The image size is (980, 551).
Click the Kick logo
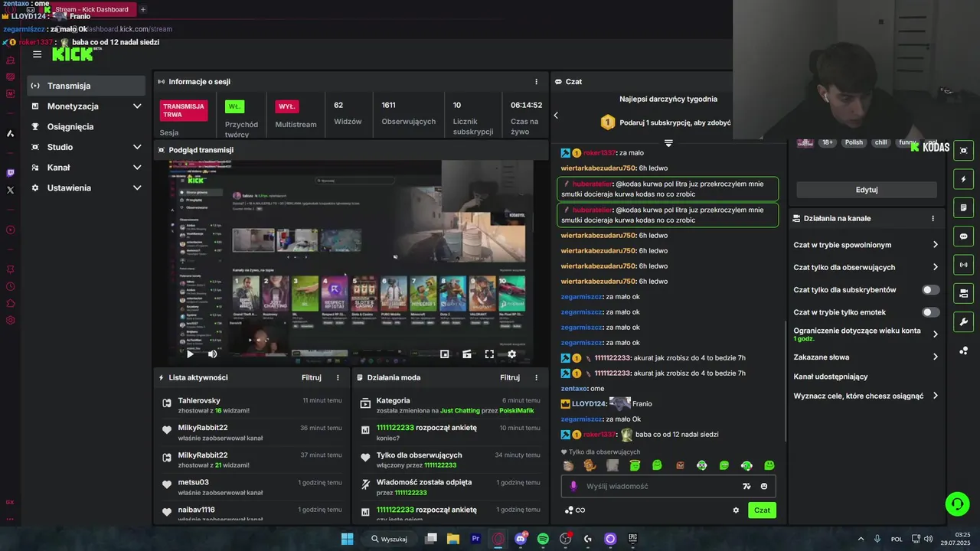73,54
